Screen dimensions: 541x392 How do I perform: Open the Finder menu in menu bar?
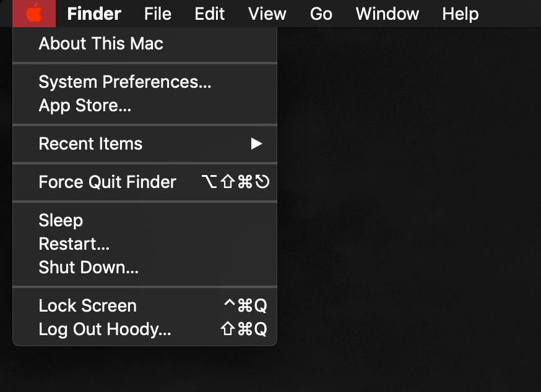coord(94,14)
